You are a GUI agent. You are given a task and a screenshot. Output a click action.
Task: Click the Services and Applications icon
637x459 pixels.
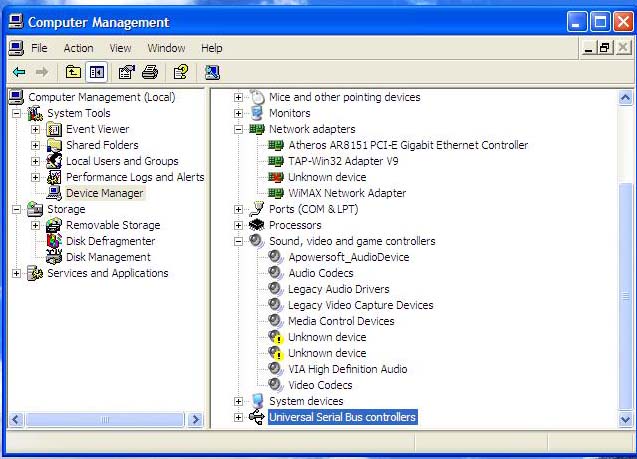pyautogui.click(x=35, y=273)
